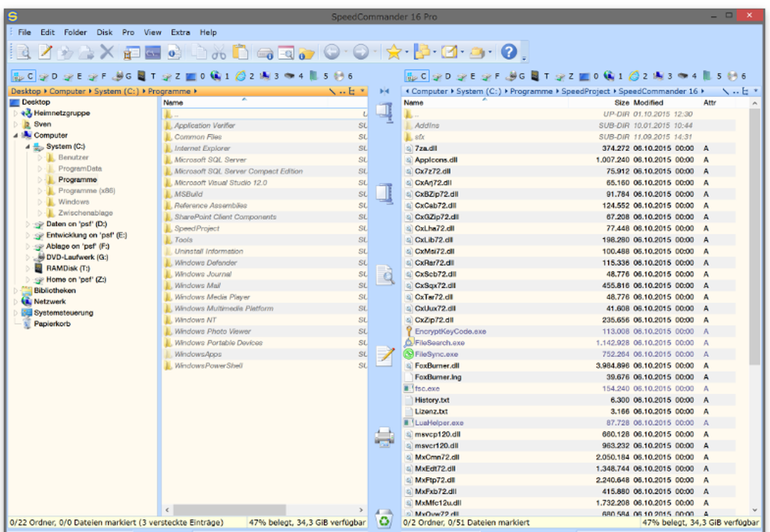Click the Delete X toolbar icon
Screen dimensions: 770x532
pyautogui.click(x=106, y=52)
